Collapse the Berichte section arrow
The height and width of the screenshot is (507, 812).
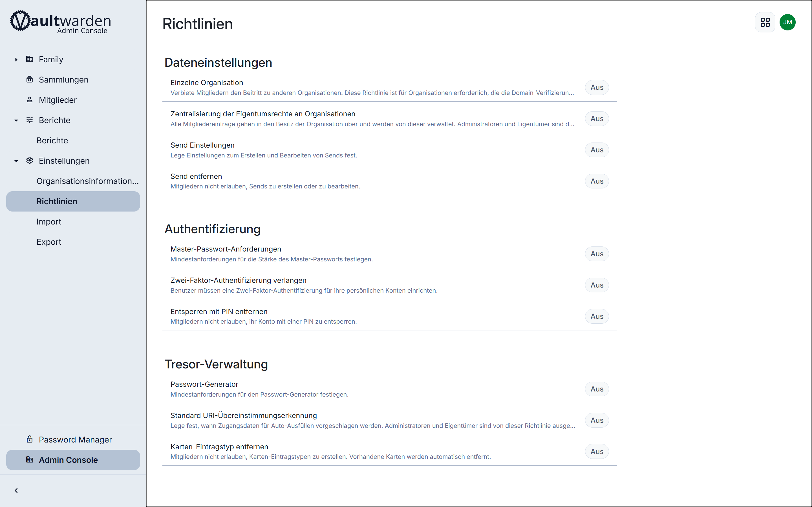(x=16, y=120)
